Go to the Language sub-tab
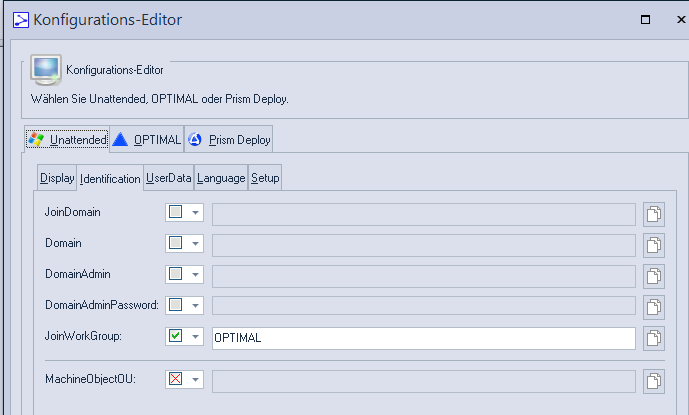Image resolution: width=689 pixels, height=415 pixels. [x=221, y=178]
